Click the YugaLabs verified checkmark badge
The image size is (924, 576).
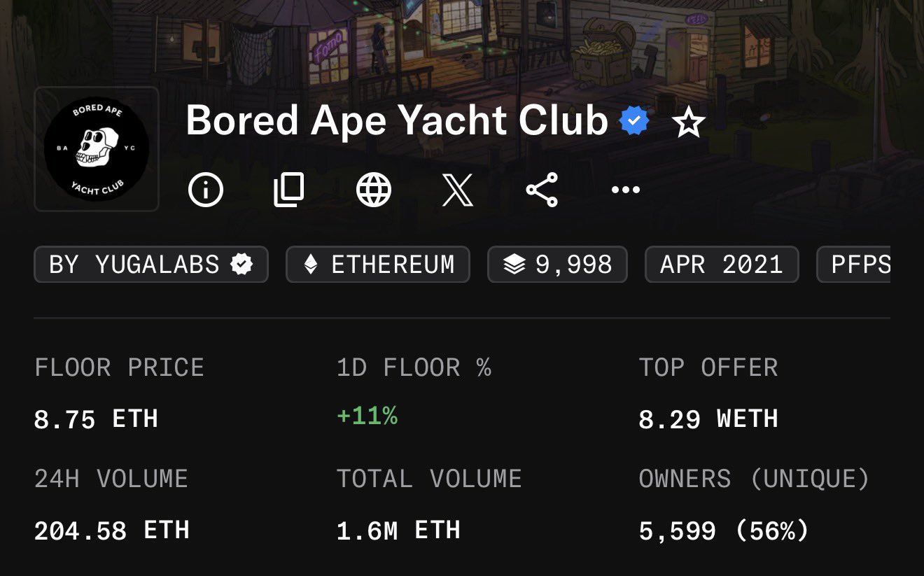[241, 265]
